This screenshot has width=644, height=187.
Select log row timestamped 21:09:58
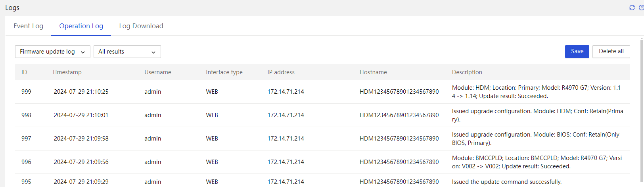(322, 139)
